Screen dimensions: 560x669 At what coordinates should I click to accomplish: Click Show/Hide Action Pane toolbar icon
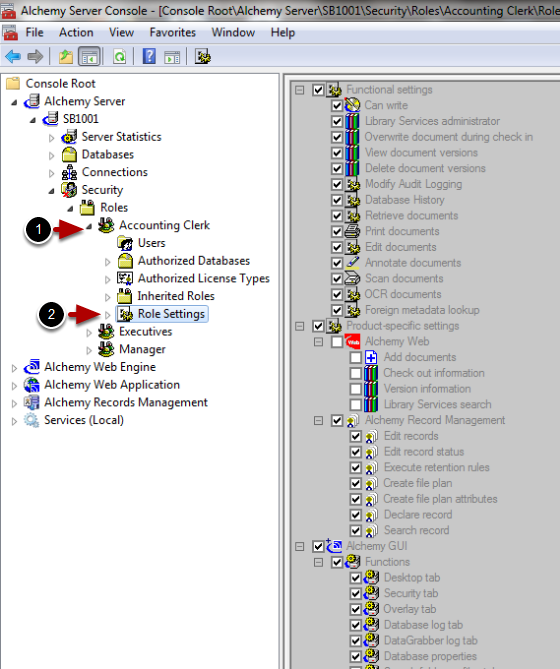(x=172, y=56)
